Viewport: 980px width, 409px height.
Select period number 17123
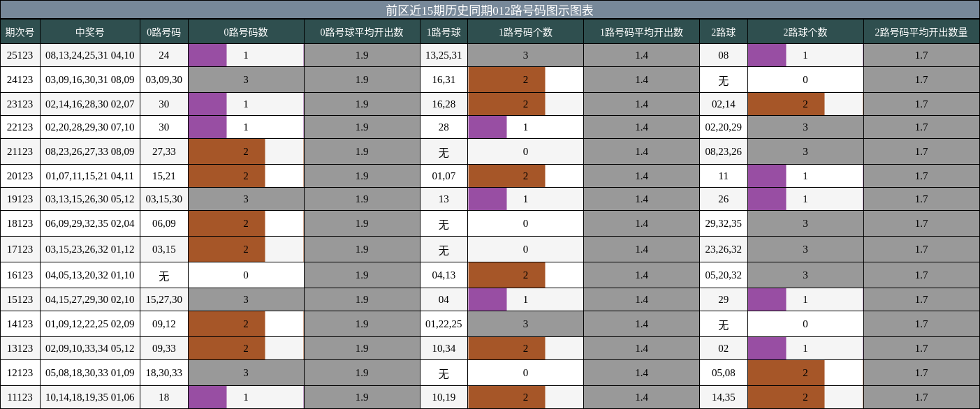point(20,249)
